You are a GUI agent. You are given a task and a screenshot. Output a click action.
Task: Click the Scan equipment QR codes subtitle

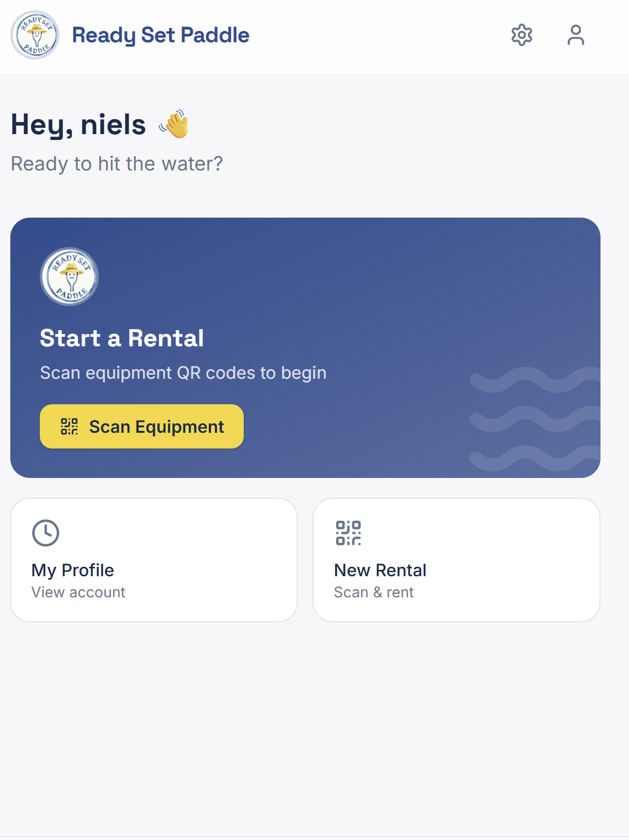coord(183,373)
